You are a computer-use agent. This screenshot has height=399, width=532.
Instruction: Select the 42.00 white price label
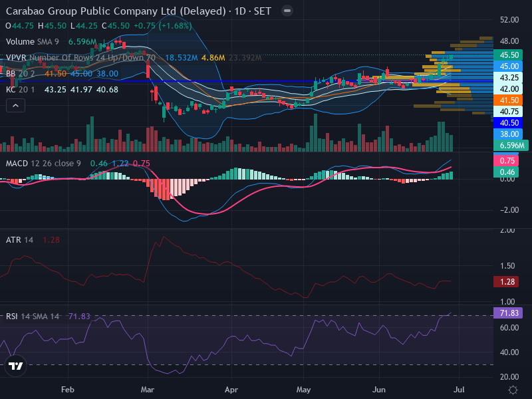[508, 89]
